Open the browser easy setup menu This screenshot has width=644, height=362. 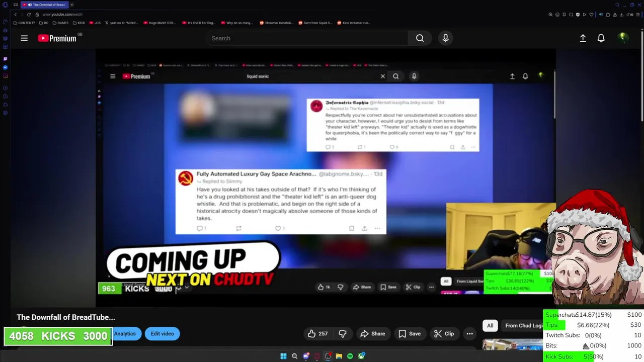click(637, 15)
